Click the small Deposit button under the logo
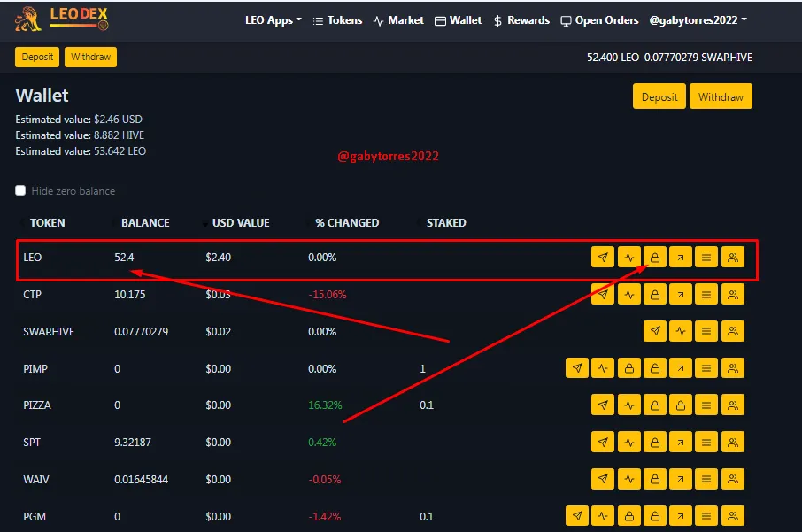This screenshot has width=802, height=532. (x=37, y=57)
